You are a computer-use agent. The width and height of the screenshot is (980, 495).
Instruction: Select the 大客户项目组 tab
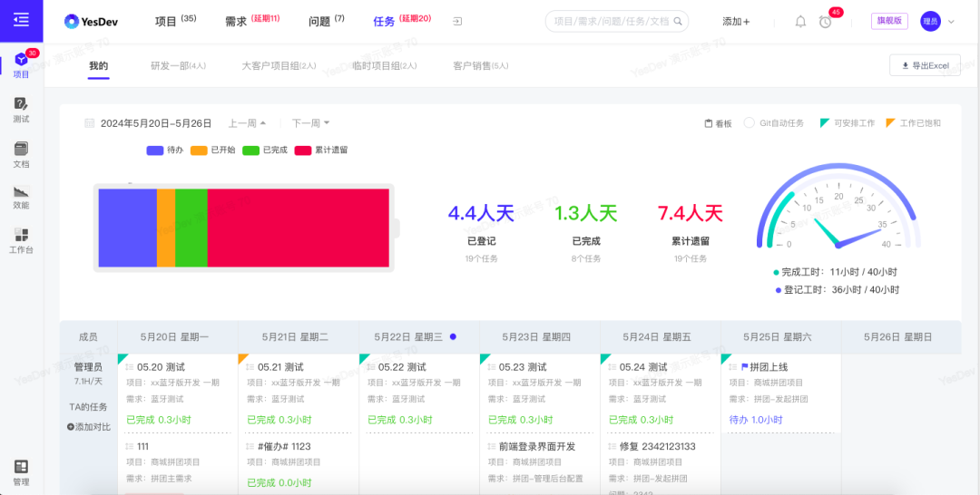(279, 66)
